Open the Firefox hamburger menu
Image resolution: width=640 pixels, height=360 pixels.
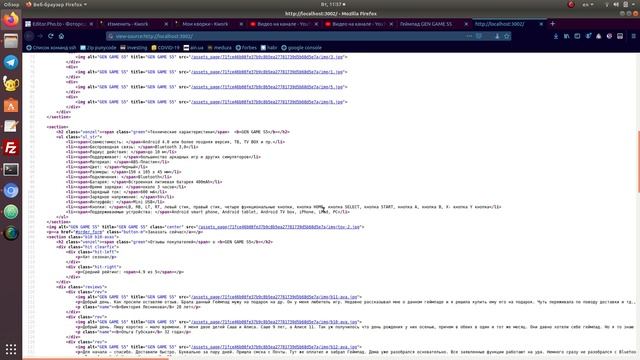(x=633, y=36)
